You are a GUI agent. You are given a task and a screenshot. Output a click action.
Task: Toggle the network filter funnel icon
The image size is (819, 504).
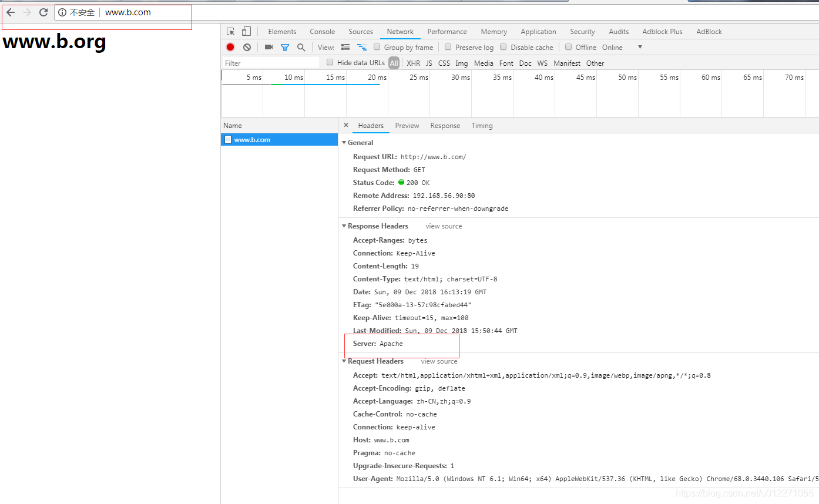click(285, 47)
